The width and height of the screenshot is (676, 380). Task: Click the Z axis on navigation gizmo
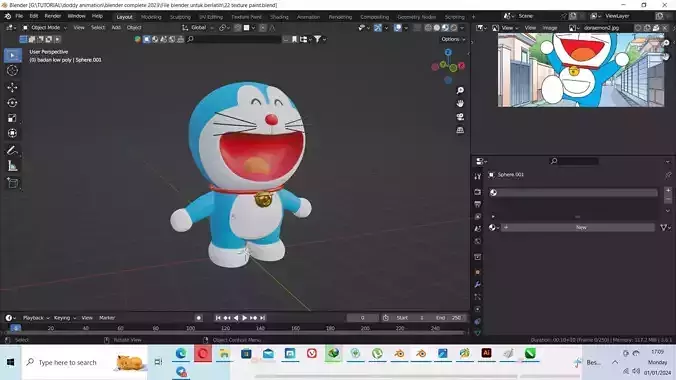click(x=448, y=52)
